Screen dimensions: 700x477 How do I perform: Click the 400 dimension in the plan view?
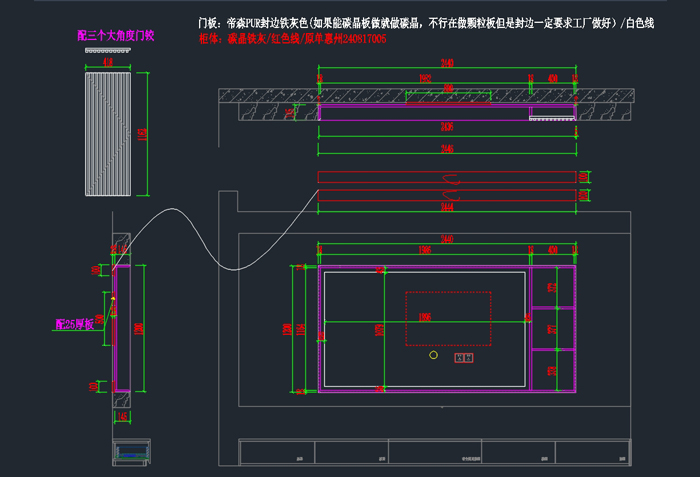click(x=553, y=79)
